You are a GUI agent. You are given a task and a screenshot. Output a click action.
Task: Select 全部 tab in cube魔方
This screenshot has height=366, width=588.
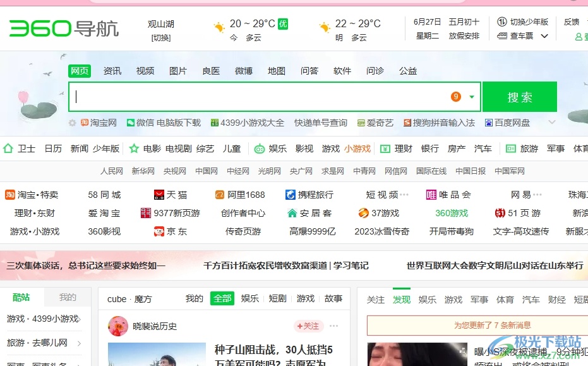pos(222,298)
